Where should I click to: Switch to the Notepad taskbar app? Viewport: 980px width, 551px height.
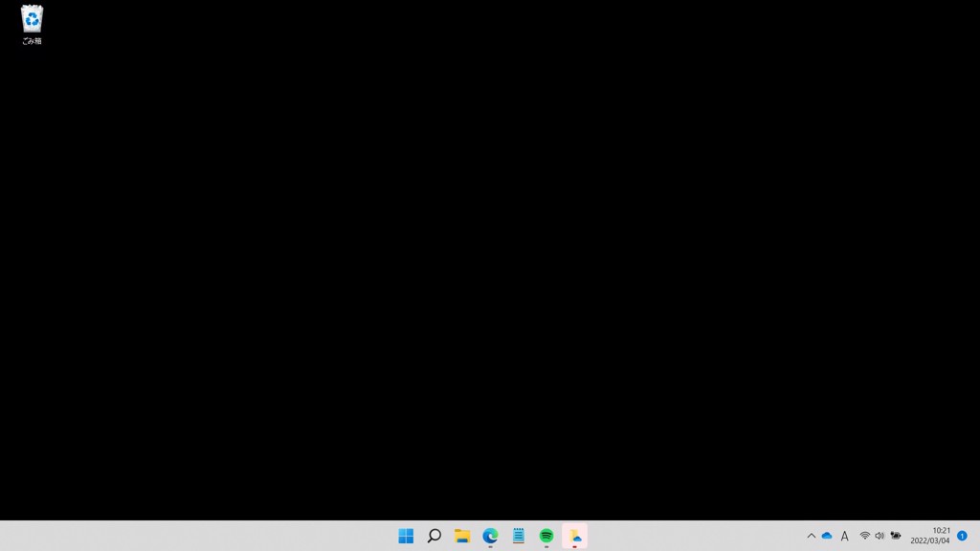pyautogui.click(x=519, y=536)
